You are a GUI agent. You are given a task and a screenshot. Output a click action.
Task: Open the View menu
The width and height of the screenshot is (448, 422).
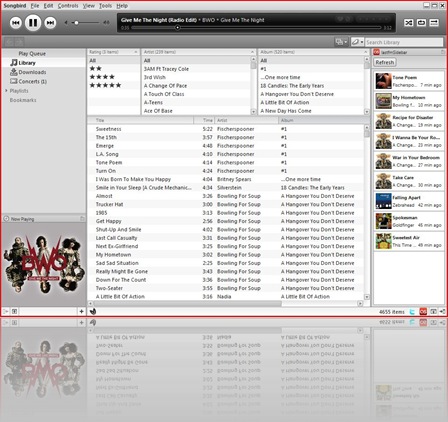pos(89,6)
